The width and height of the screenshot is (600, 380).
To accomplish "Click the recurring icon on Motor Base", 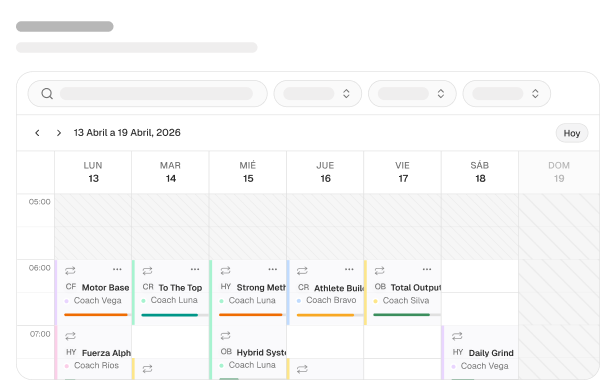I will point(70,271).
